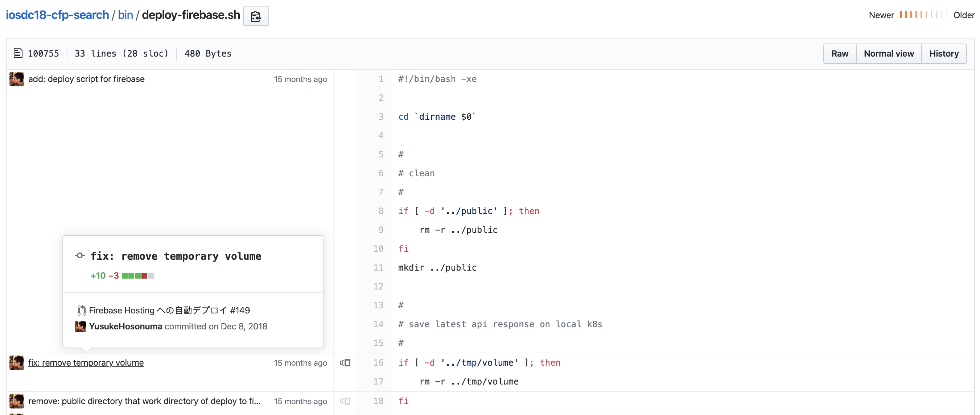Click YusukeHosonuma avatar in commit popup
The height and width of the screenshot is (415, 980).
pyautogui.click(x=80, y=326)
